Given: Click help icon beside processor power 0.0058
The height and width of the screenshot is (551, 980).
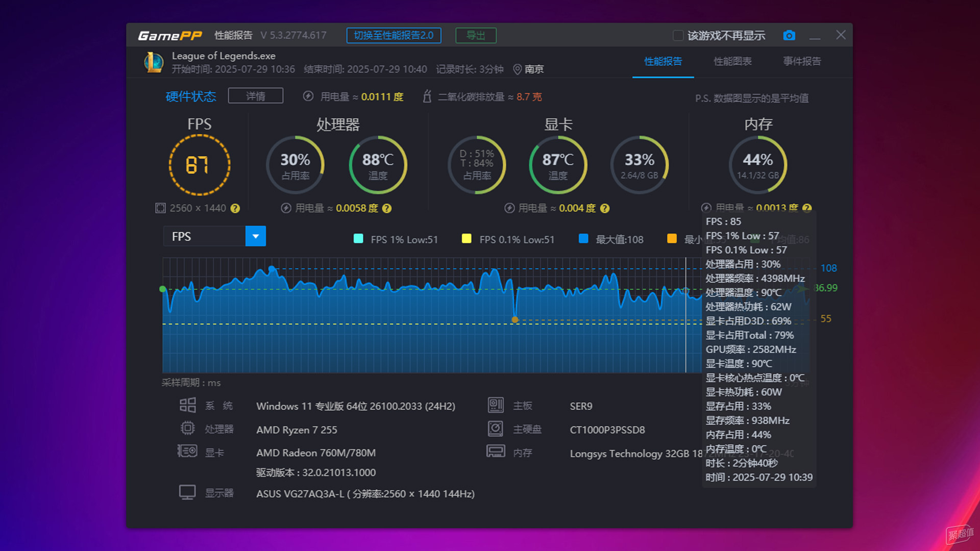Looking at the screenshot, I should click(x=387, y=208).
